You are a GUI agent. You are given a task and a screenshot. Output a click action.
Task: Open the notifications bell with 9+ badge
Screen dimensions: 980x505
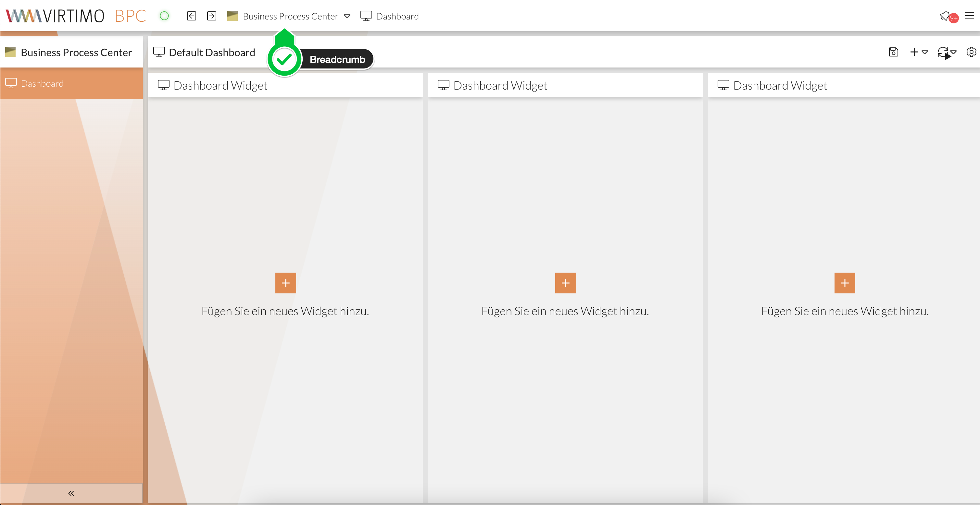946,16
